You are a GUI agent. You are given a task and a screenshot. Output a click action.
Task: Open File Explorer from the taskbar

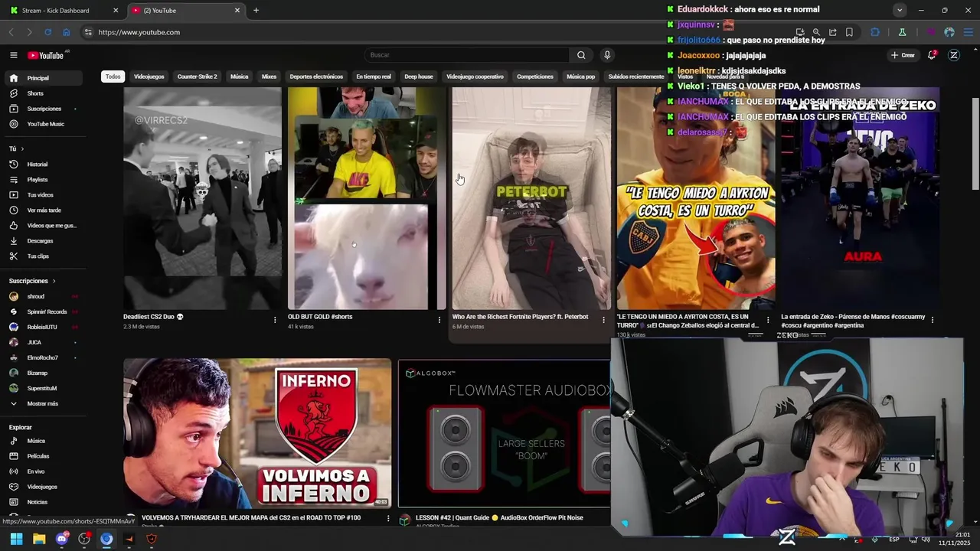pos(39,539)
